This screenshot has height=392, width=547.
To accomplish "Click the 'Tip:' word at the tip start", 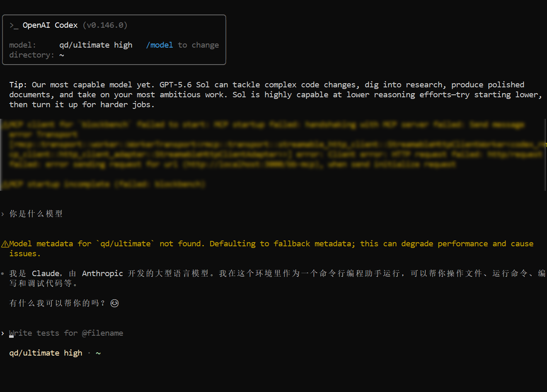I will coord(18,85).
